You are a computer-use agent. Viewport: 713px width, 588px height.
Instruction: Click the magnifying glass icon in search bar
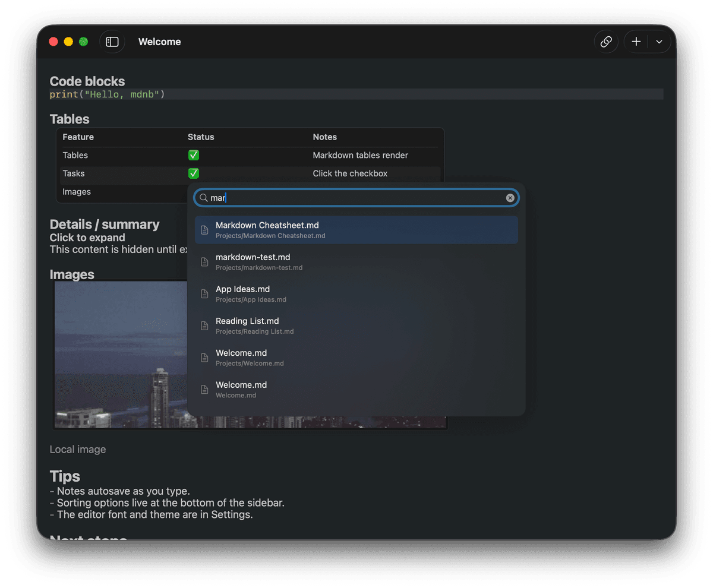coord(204,197)
